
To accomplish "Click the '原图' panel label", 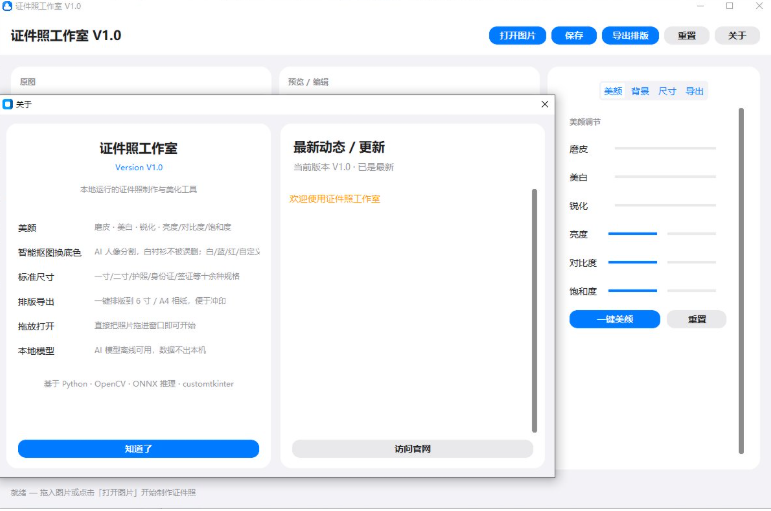I will coord(28,82).
